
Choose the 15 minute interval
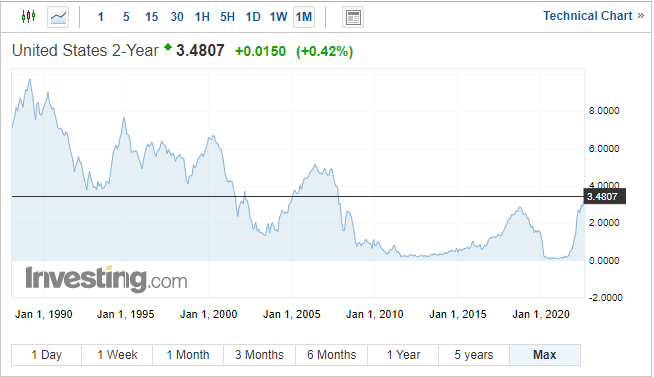151,17
